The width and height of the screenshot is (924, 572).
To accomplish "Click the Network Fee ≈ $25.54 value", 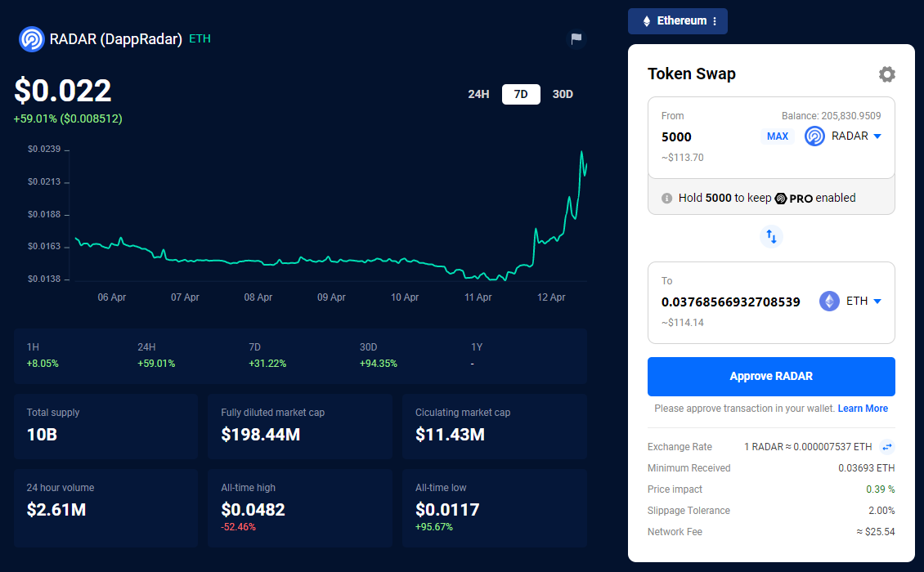I will pyautogui.click(x=876, y=532).
